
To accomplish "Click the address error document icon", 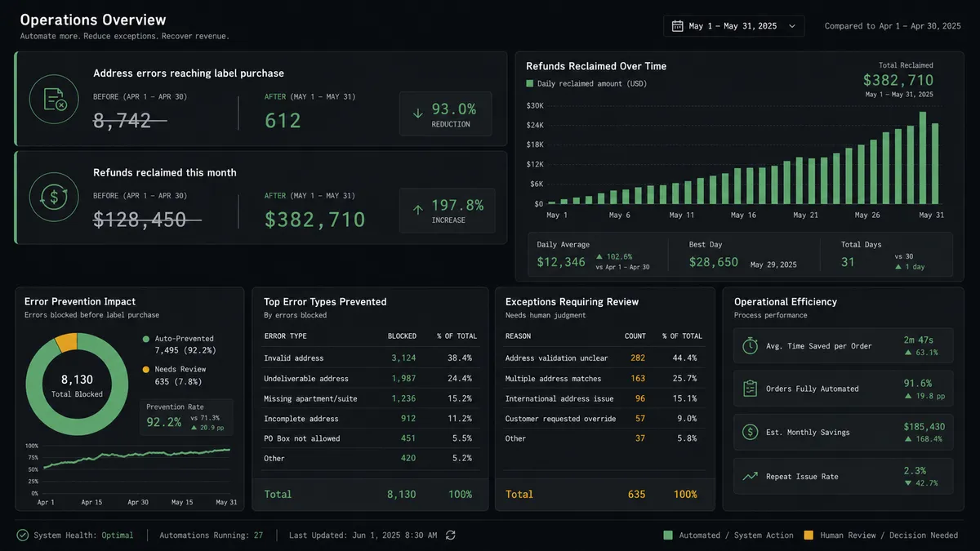I will click(x=54, y=99).
